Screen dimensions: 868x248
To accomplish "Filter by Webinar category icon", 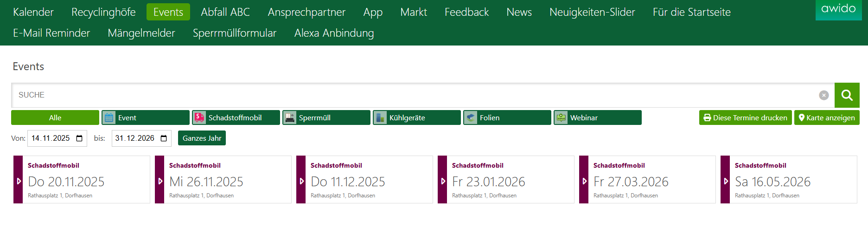I will click(x=561, y=118).
